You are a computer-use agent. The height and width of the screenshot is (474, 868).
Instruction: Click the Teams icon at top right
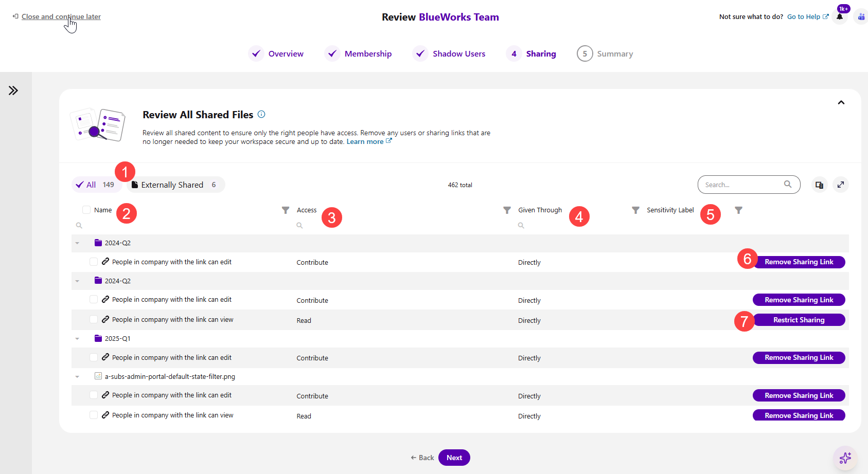point(861,16)
